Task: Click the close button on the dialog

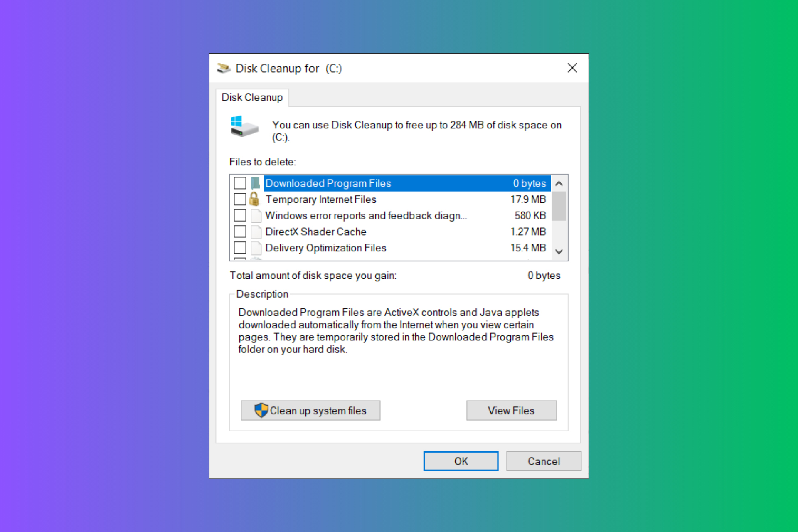Action: pyautogui.click(x=572, y=68)
